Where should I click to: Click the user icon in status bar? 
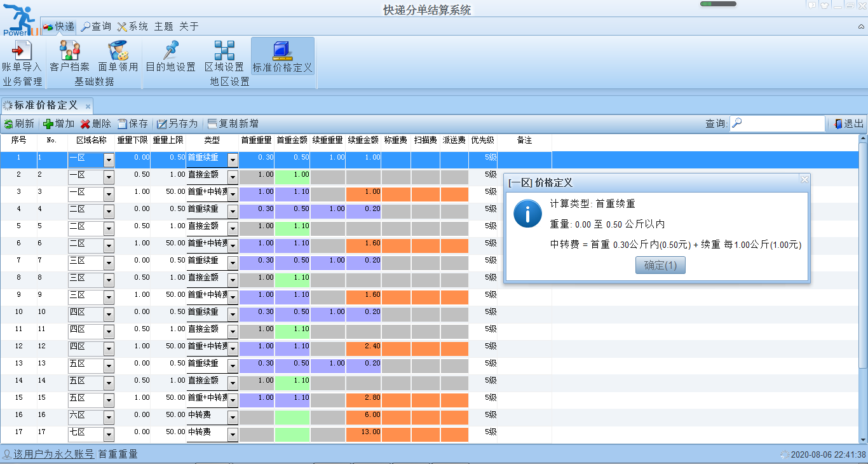point(7,454)
